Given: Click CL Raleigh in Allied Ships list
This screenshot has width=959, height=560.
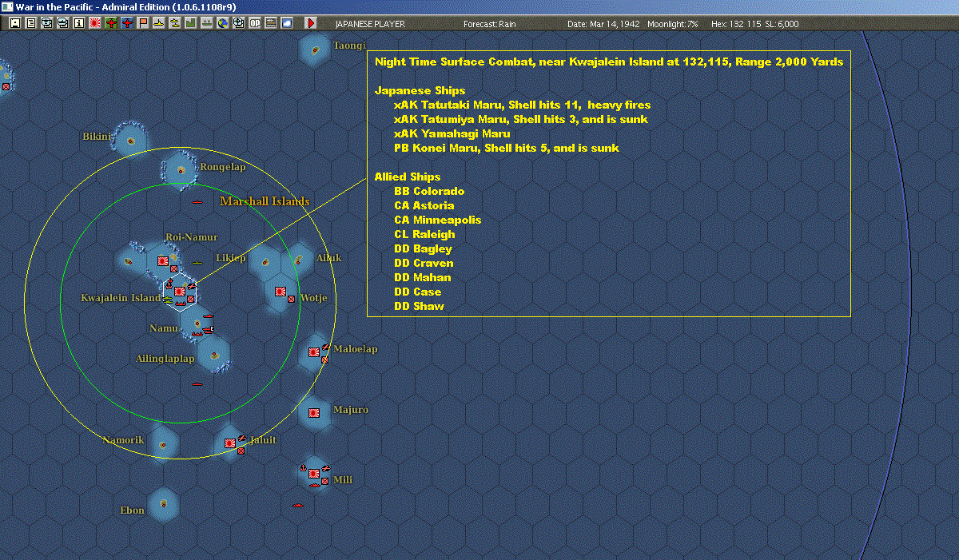Looking at the screenshot, I should 424,234.
